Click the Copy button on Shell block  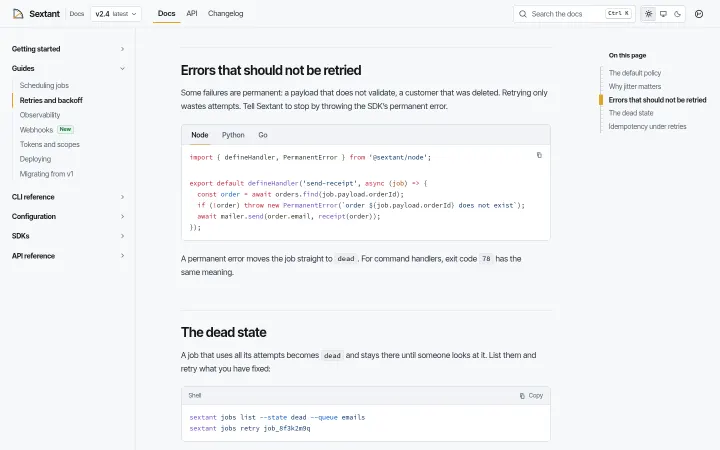[531, 395]
